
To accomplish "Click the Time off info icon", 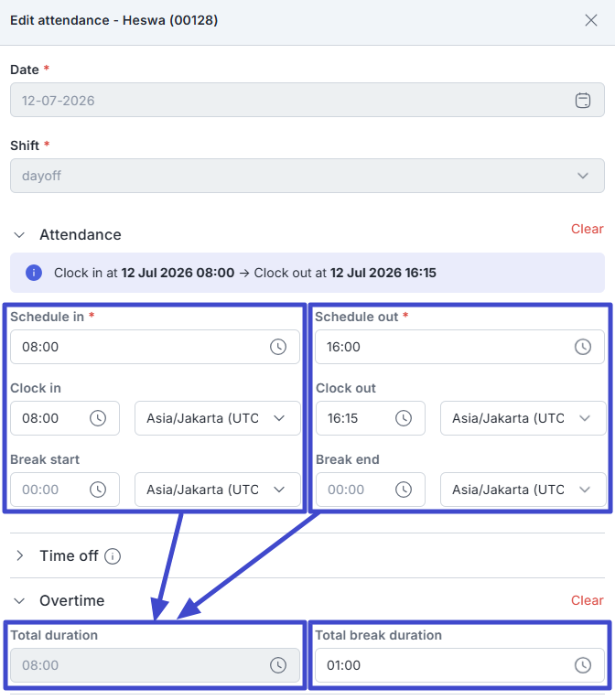I will (113, 556).
